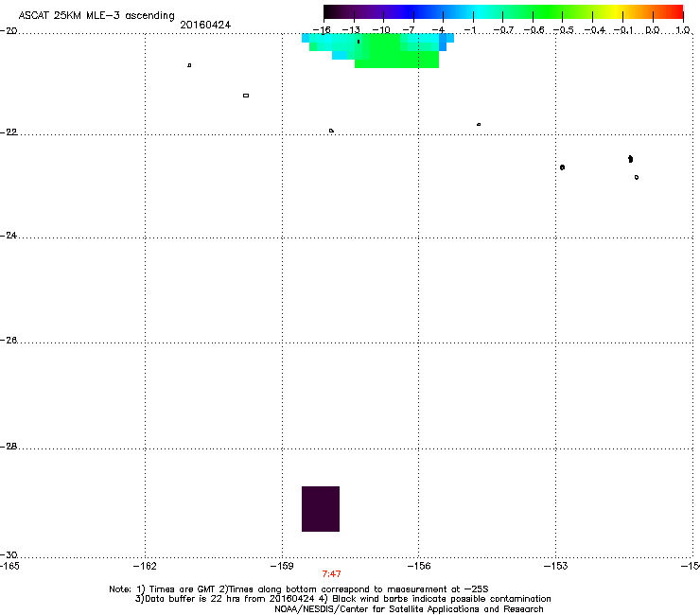Viewport: 700px width, 615px height.
Task: Select the dark purple data rectangle
Action: click(x=321, y=509)
